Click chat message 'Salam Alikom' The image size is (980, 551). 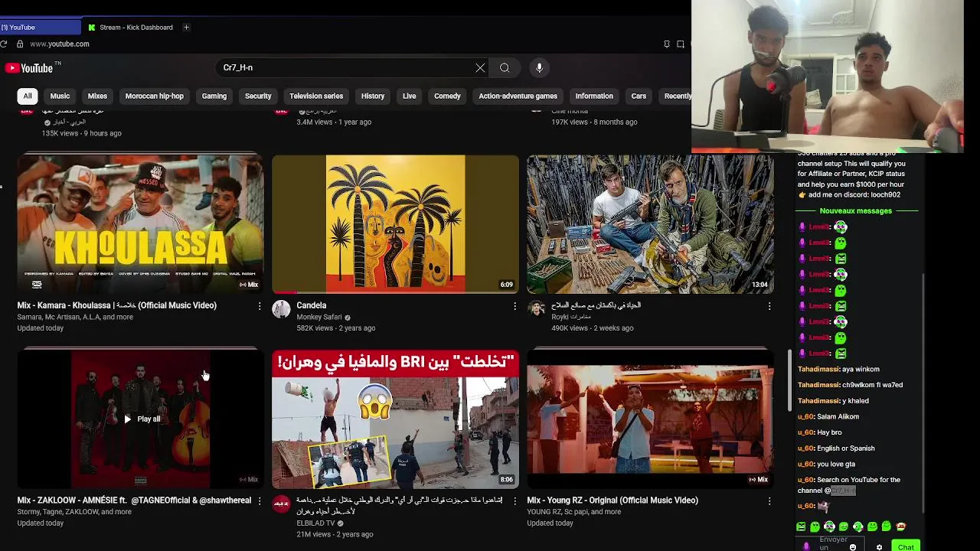coord(838,417)
